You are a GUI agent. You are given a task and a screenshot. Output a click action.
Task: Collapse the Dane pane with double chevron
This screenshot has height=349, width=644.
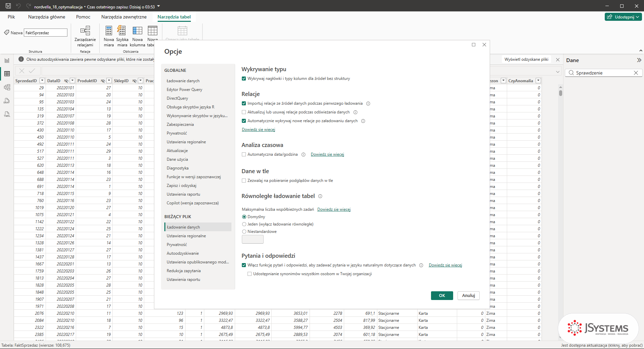(x=639, y=60)
